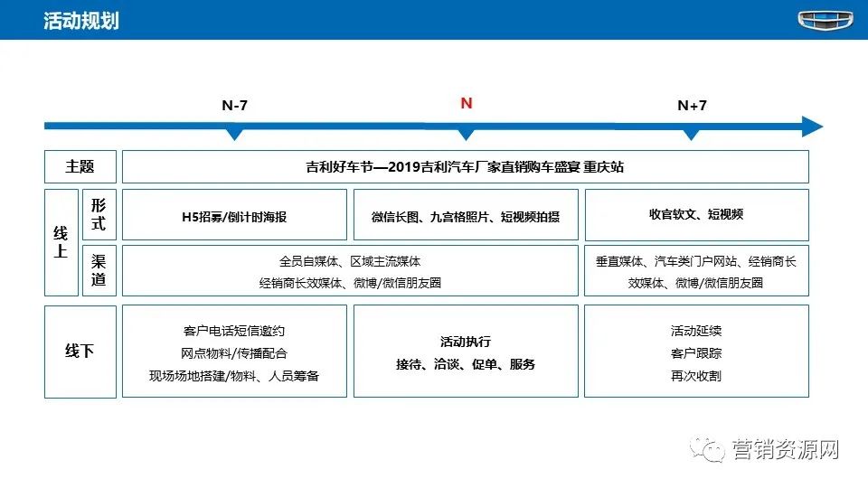Click the 客户跟踪 text
Image resolution: width=868 pixels, height=488 pixels.
pyautogui.click(x=696, y=353)
